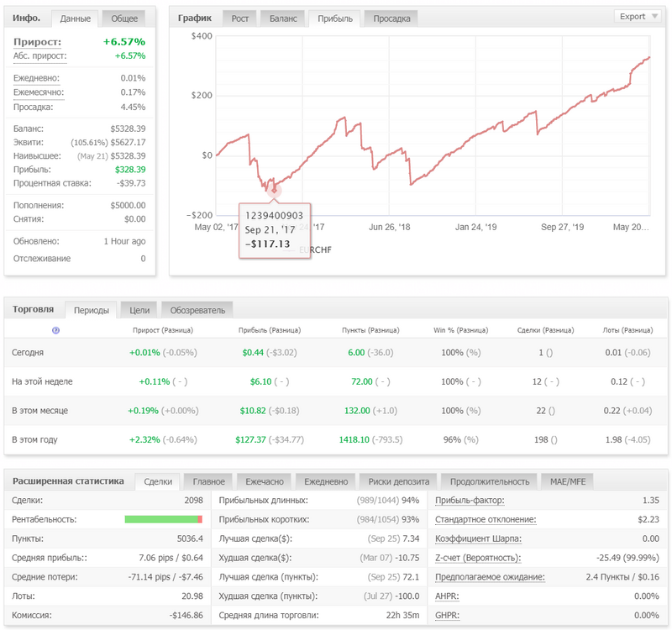672x630 pixels.
Task: Switch to the Данные tab
Action: 75,18
